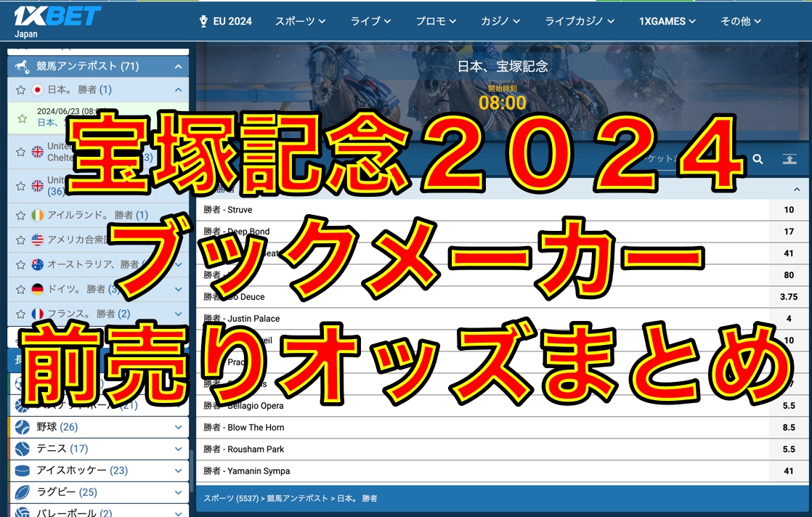Expand the ラグビー (25) chevron

tap(178, 492)
